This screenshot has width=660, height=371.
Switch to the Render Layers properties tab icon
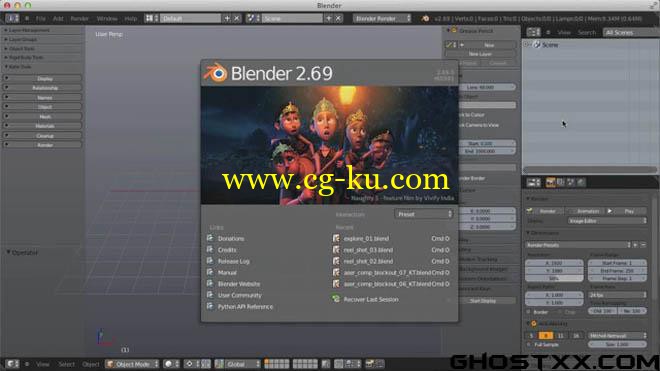click(x=560, y=182)
